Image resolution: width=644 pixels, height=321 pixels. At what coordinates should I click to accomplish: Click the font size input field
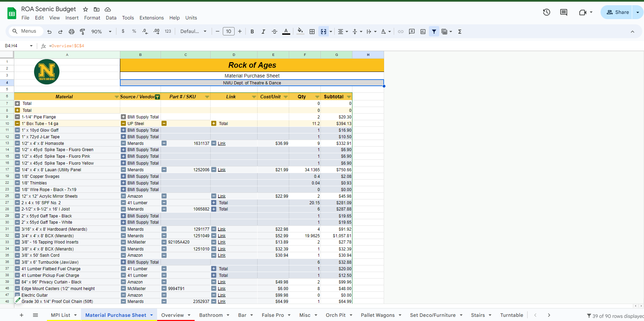click(229, 31)
